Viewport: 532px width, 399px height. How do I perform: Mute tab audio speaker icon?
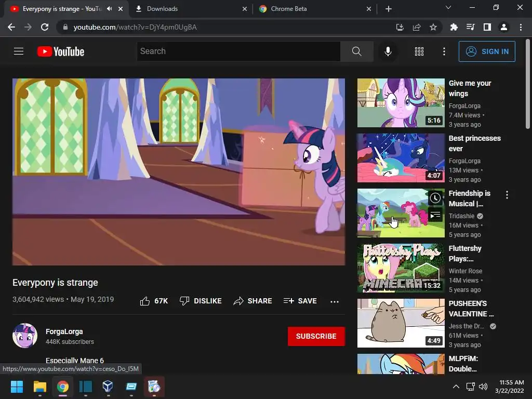coord(109,9)
